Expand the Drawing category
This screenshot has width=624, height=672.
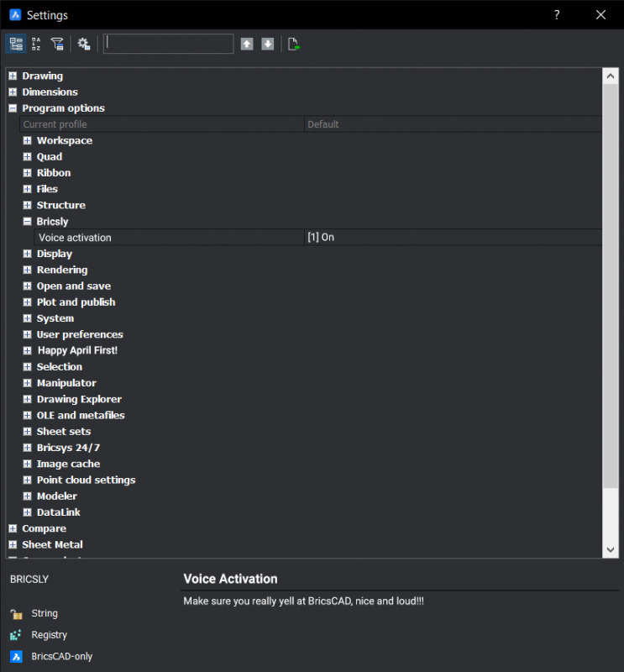(13, 76)
